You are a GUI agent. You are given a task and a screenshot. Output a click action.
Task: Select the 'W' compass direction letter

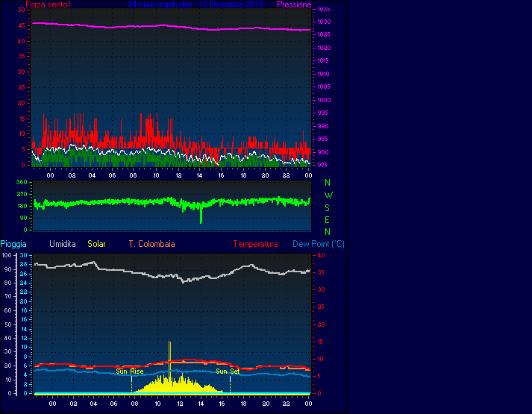coord(328,195)
